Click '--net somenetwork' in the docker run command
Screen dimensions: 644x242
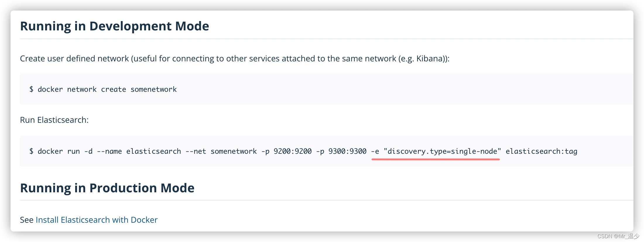tap(221, 151)
